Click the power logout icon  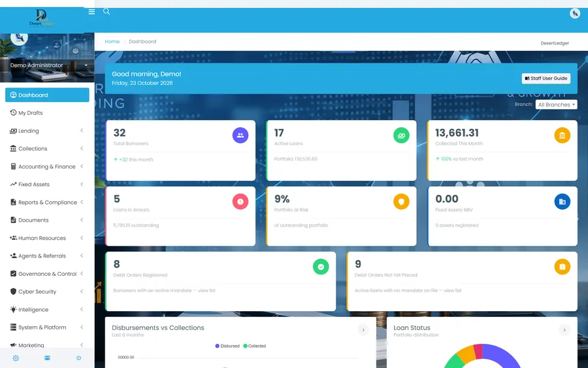79,358
